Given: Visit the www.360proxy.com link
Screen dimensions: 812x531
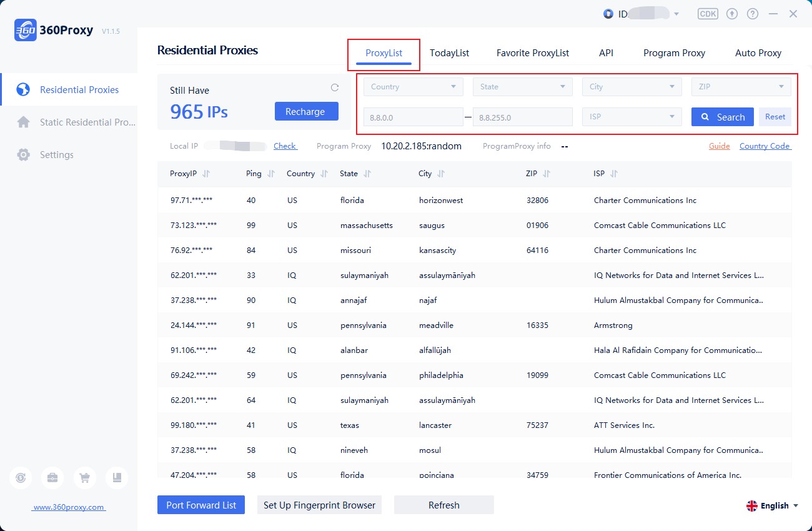Looking at the screenshot, I should [69, 507].
